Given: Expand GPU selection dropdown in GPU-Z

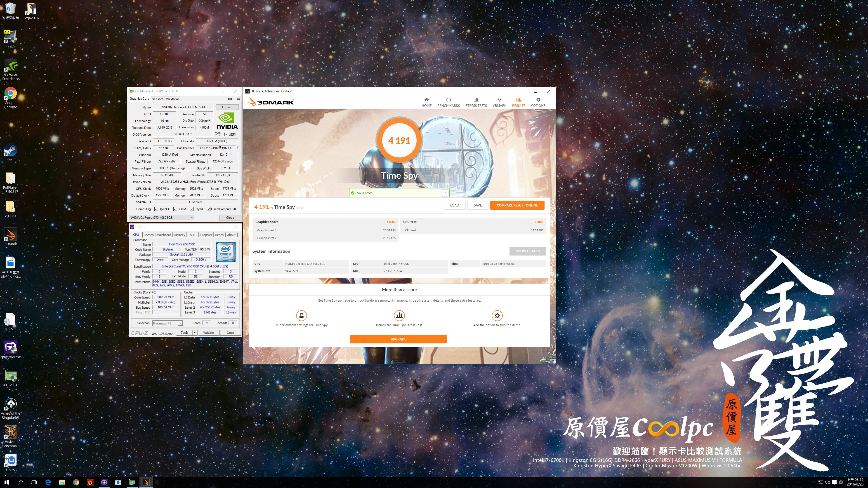Looking at the screenshot, I should click(192, 218).
